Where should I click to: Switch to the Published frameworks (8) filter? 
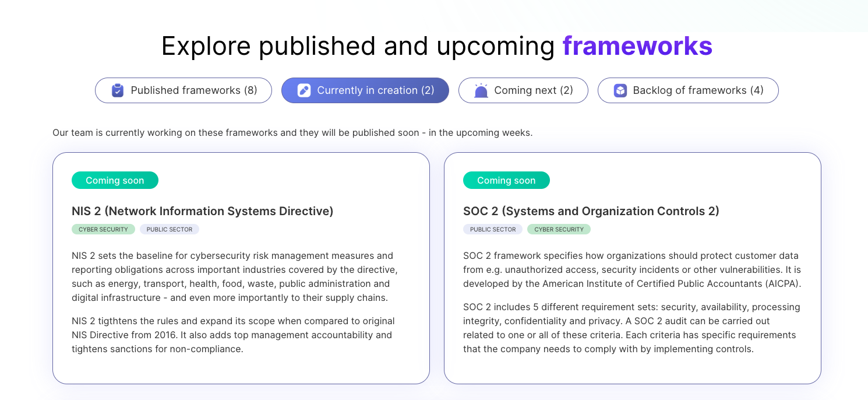[x=183, y=90]
